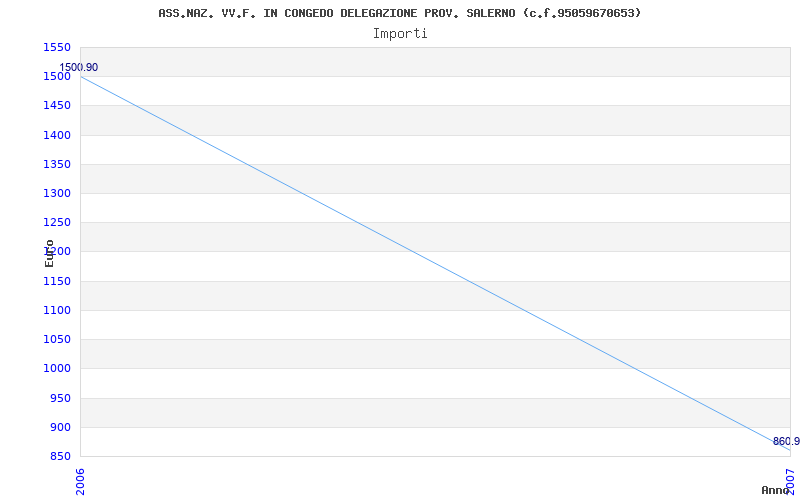The image size is (800, 500).
Task: Click the 1500 y-axis value
Action: point(57,77)
